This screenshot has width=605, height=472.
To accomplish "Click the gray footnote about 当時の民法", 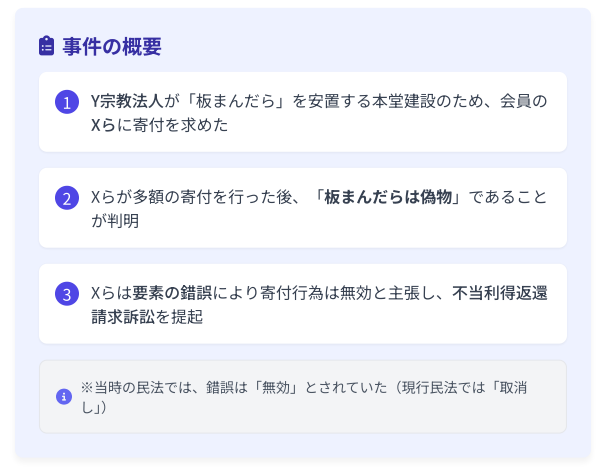I will pyautogui.click(x=303, y=396).
